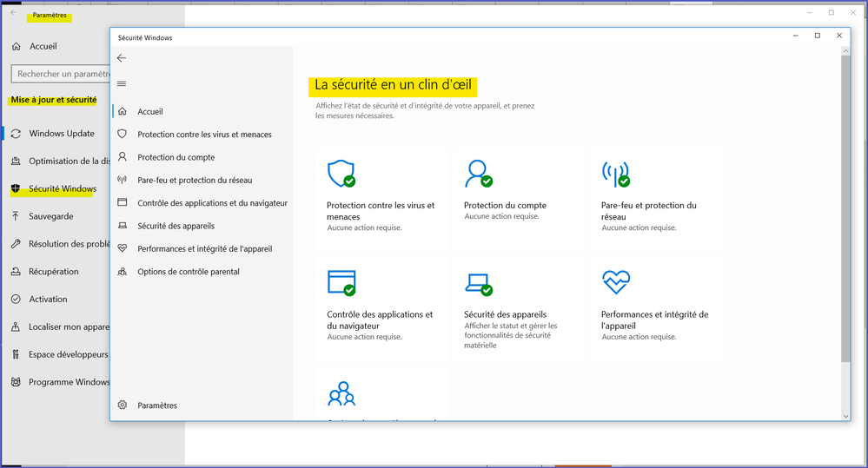Screen dimensions: 868x468
Task: Click the person icon beside Protection du compte in sidebar
Action: tap(123, 156)
